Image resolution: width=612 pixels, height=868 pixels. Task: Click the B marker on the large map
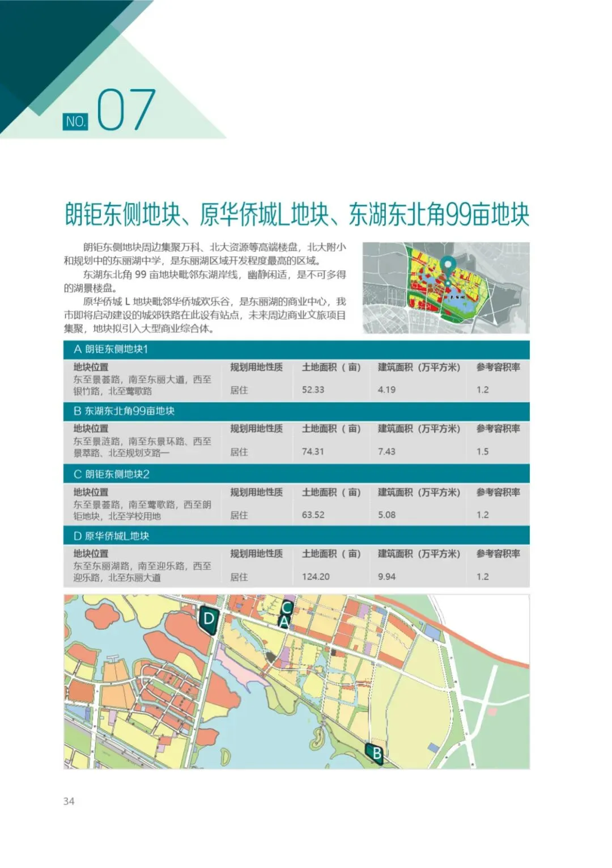[x=375, y=755]
